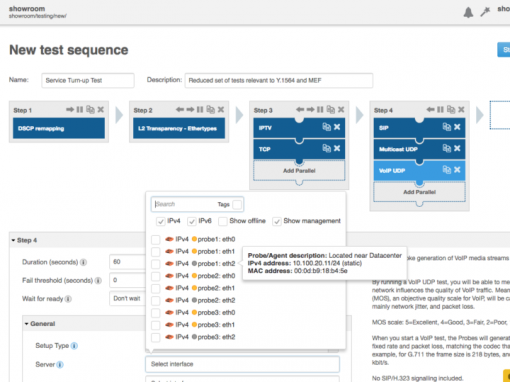Viewport: 510px width, 382px height.
Task: Remove the IPTV test block
Action: [337, 127]
